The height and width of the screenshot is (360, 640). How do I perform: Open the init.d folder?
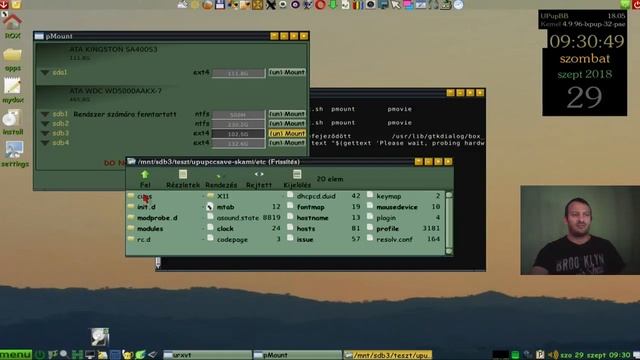click(146, 207)
